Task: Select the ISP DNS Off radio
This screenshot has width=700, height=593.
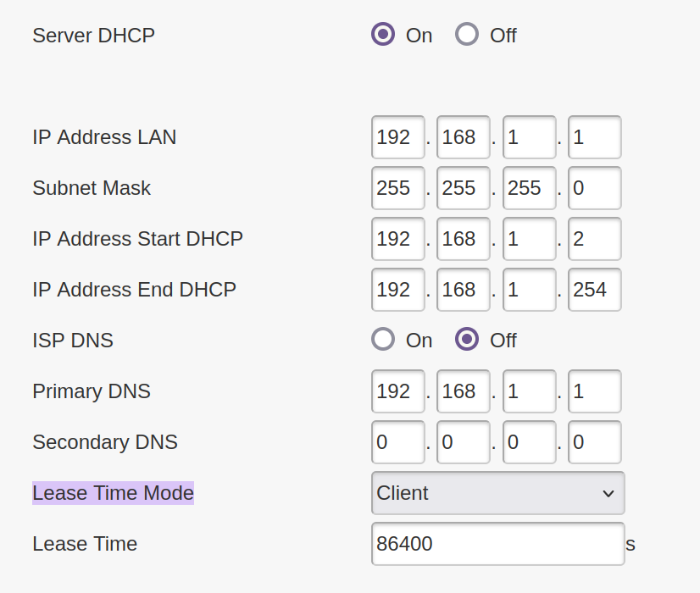Action: tap(467, 340)
